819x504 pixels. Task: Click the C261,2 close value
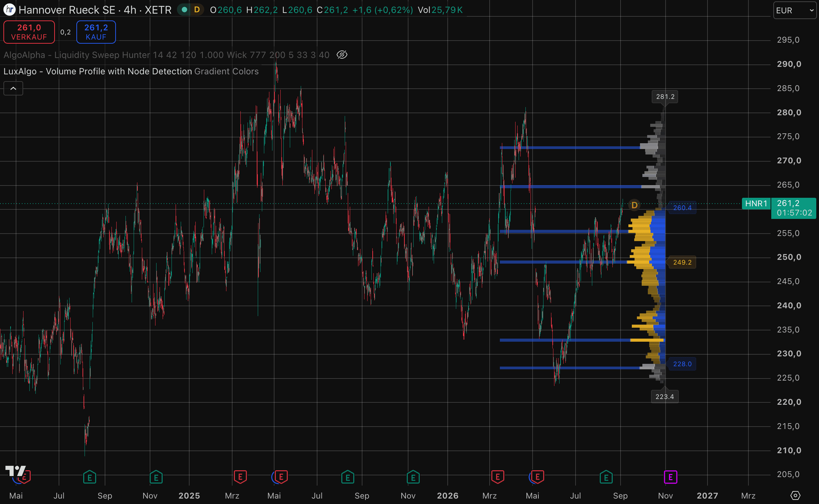tap(332, 10)
